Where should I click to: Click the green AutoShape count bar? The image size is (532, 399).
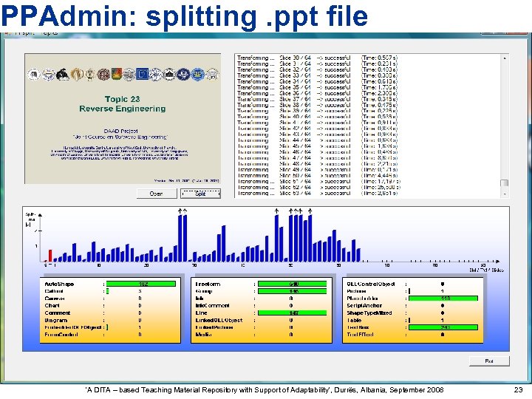coord(141,284)
